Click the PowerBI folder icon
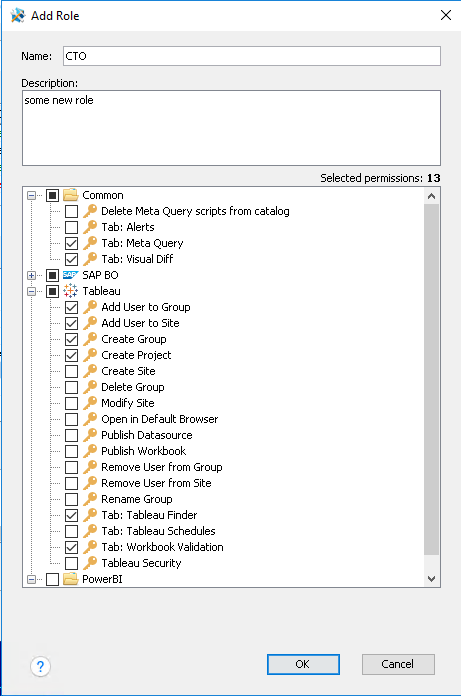The width and height of the screenshot is (461, 696). click(x=71, y=579)
